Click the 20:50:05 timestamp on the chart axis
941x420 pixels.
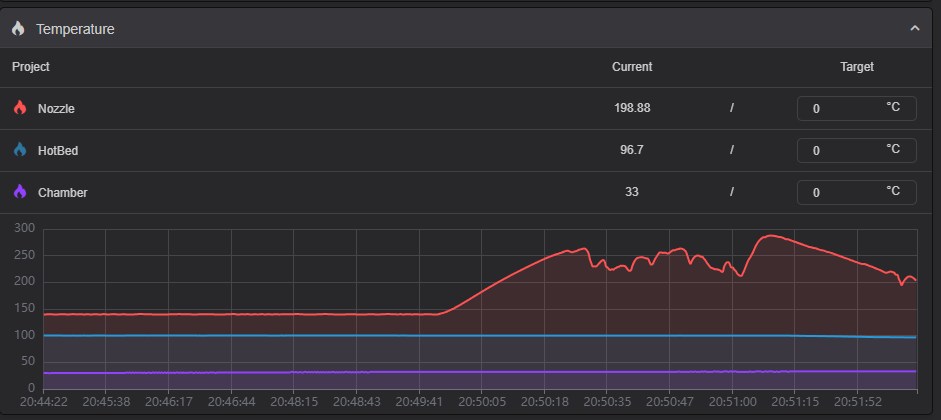click(x=482, y=402)
